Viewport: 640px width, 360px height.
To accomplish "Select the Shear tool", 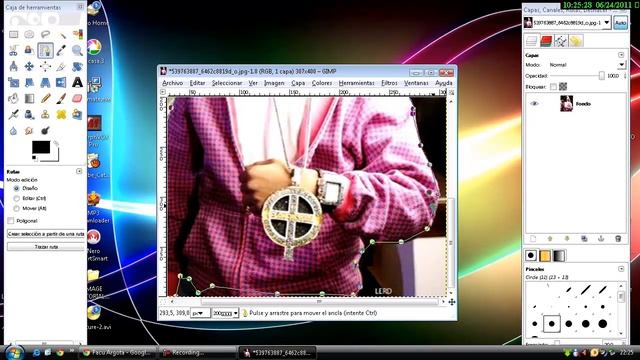I will [29, 82].
